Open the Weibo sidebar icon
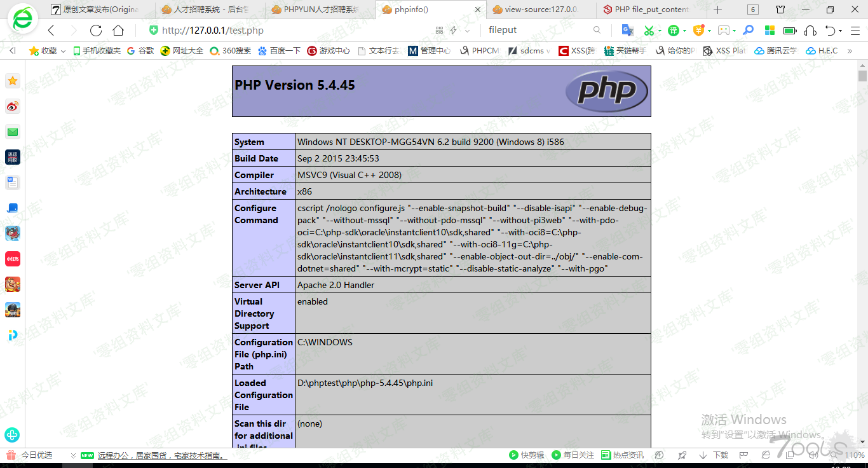Image resolution: width=868 pixels, height=468 pixels. coord(13,106)
